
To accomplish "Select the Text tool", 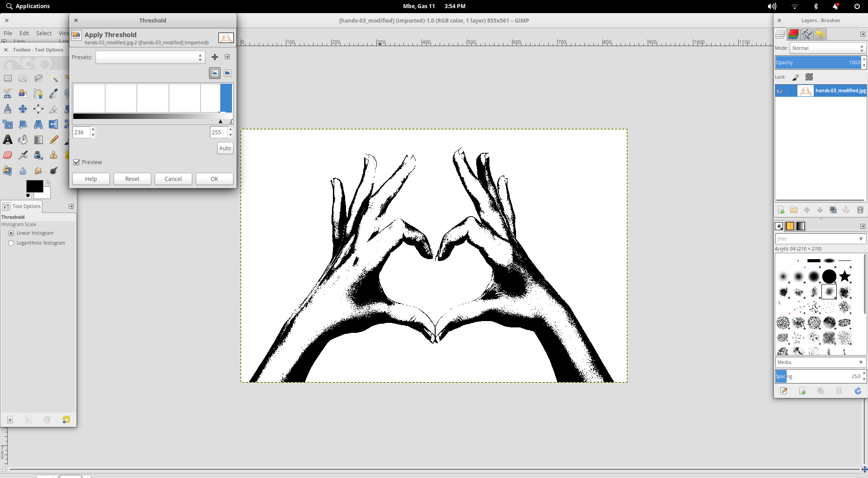I will click(x=8, y=140).
